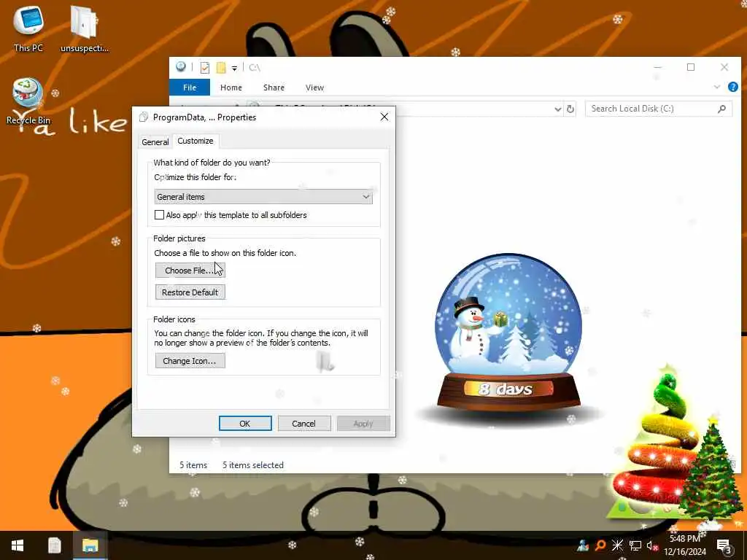This screenshot has width=747, height=560.
Task: Click the Choose File... button
Action: tap(190, 271)
